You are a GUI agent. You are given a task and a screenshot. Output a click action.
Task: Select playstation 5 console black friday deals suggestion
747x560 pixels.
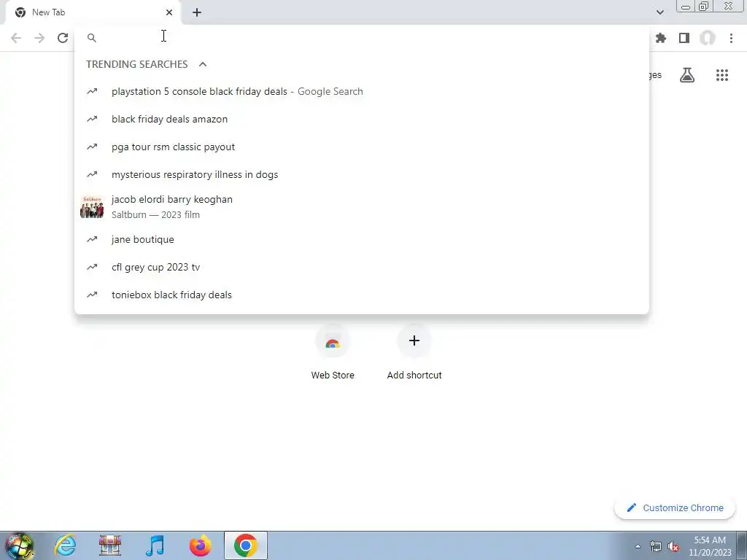(362, 91)
